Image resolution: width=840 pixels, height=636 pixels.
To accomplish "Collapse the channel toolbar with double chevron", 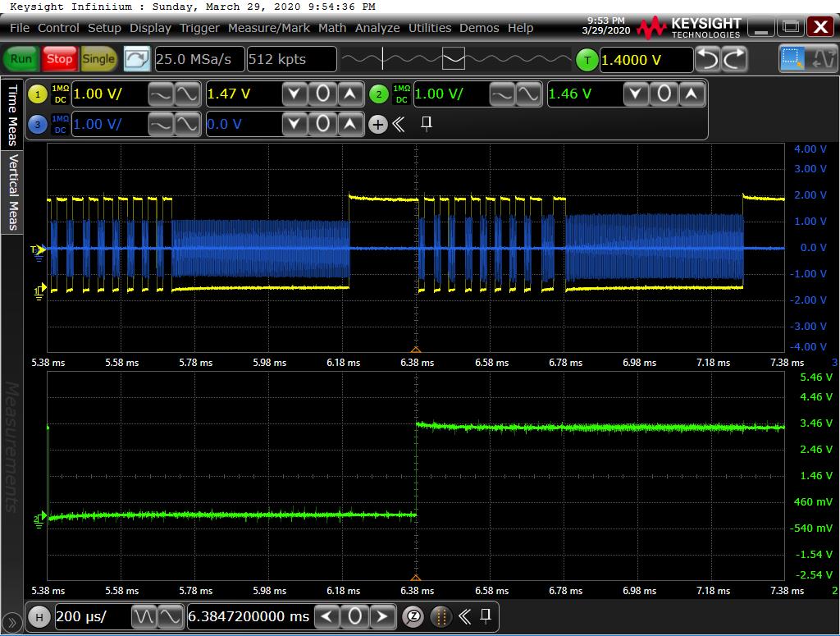I will tap(399, 124).
